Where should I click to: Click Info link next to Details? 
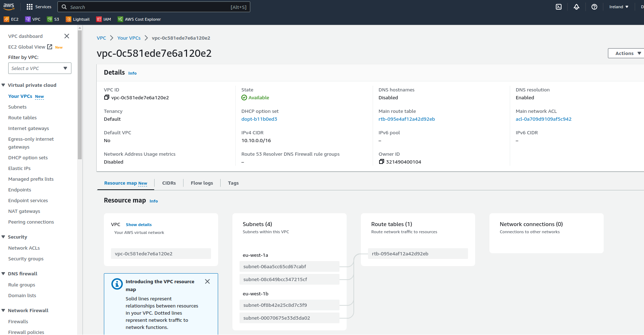[x=132, y=73]
